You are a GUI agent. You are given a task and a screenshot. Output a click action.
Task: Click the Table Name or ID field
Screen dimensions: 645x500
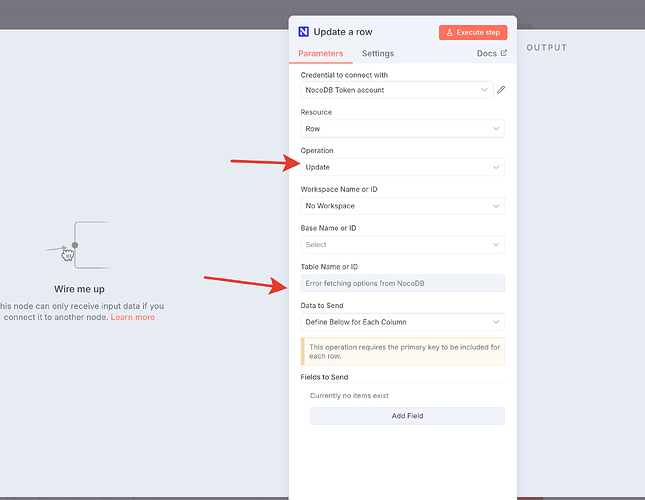click(x=402, y=283)
